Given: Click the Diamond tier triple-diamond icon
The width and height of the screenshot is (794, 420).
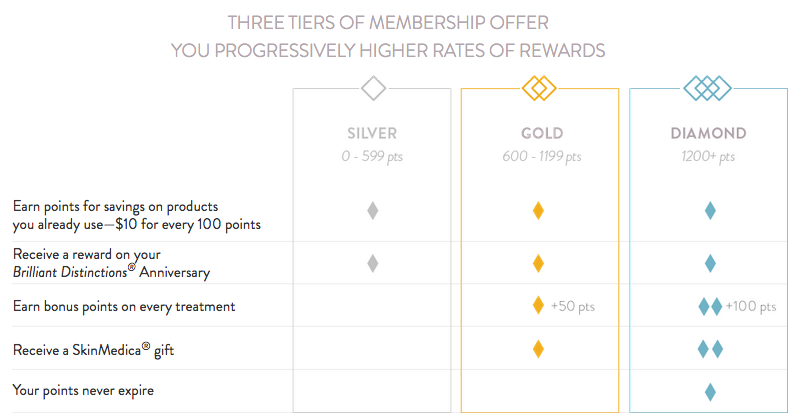Looking at the screenshot, I should click(708, 89).
